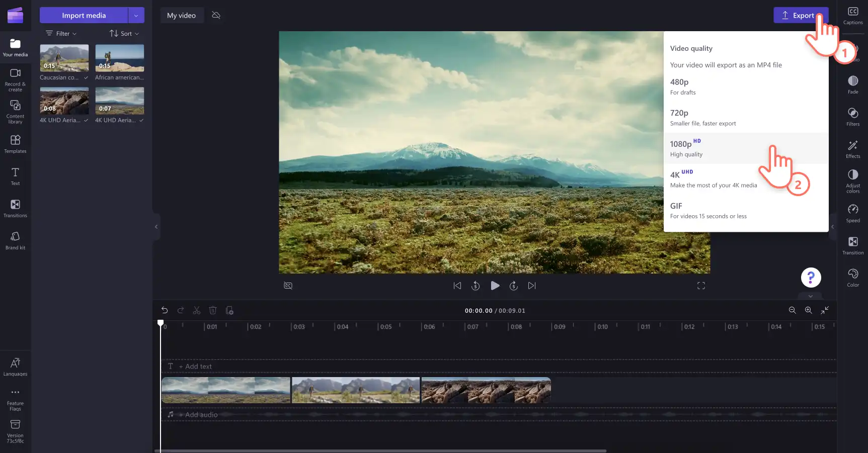Viewport: 868px width, 453px height.
Task: Expand the Import media dropdown arrow
Action: click(x=136, y=15)
